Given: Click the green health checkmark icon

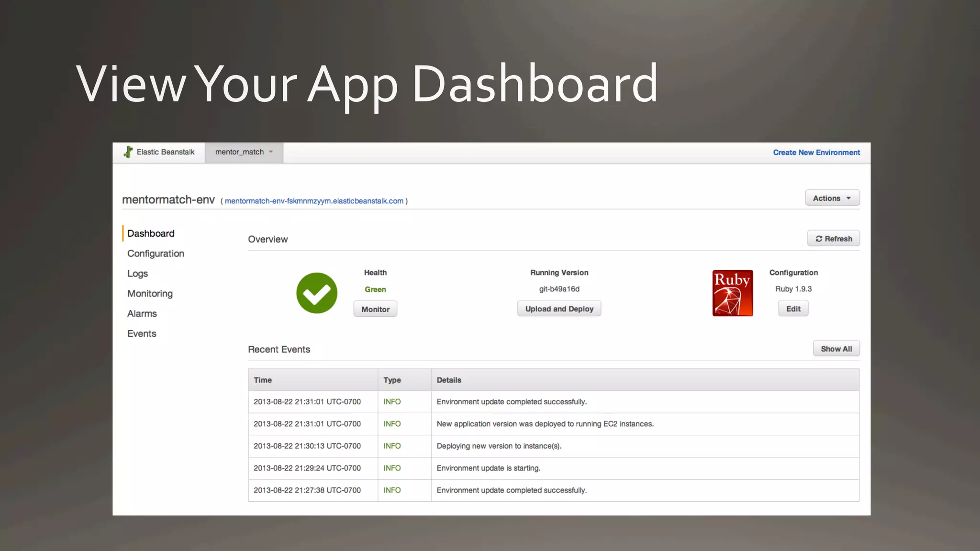Looking at the screenshot, I should tap(316, 293).
